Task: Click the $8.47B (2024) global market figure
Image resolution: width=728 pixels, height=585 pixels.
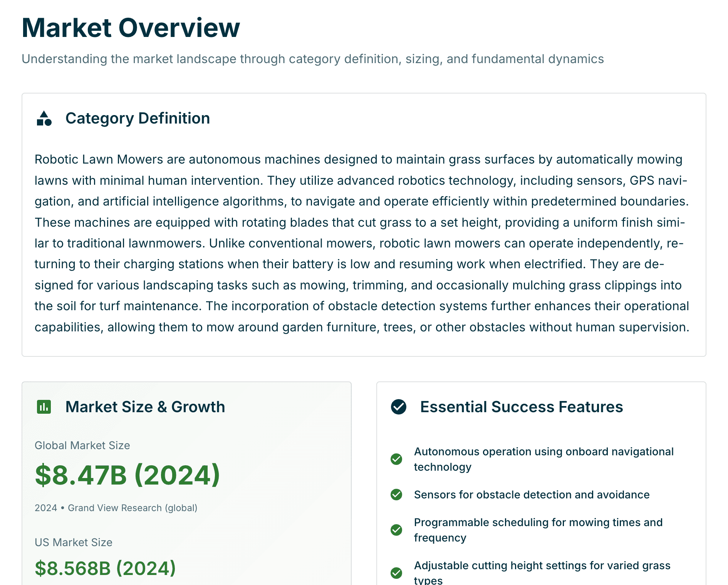Action: (127, 475)
